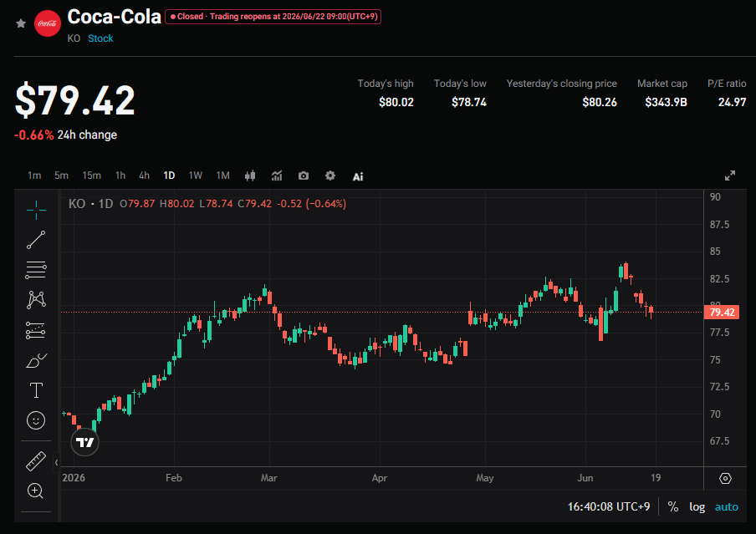
Task: Click the Closed trading status badge
Action: (x=273, y=17)
